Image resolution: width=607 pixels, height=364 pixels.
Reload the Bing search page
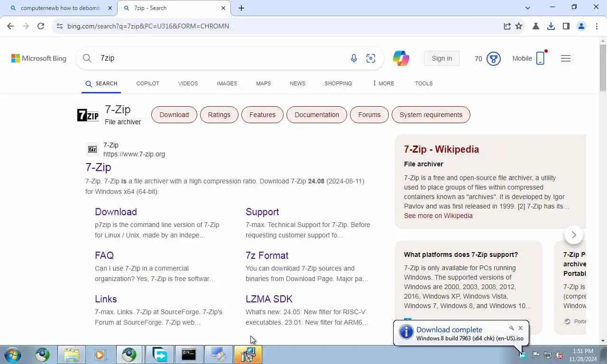click(x=41, y=26)
